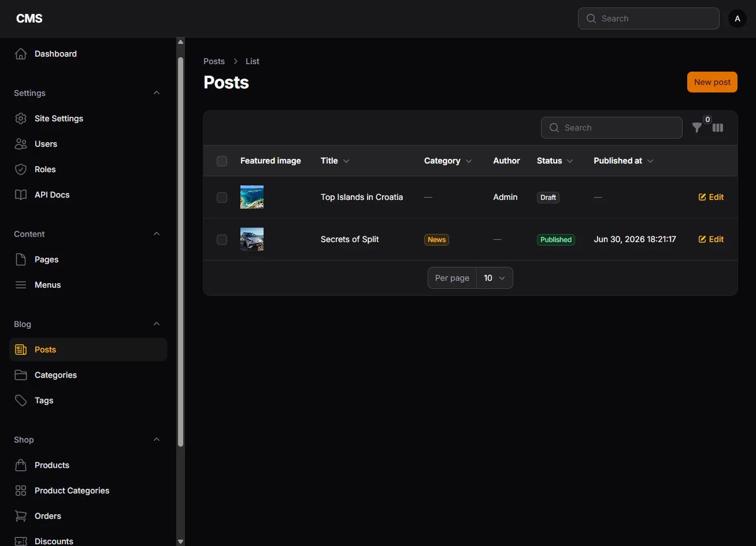Collapse the Content sidebar group

point(157,234)
